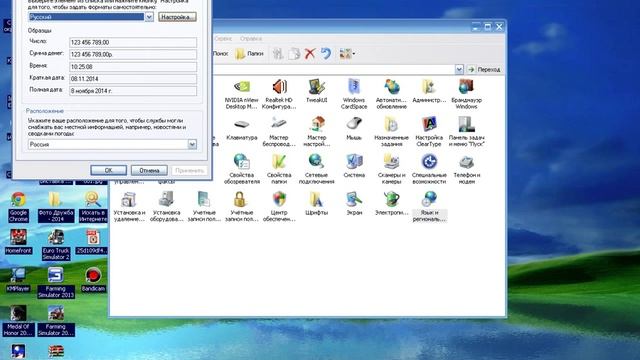Select Язык и региональные стандарты icon
The height and width of the screenshot is (360, 640).
(x=429, y=207)
